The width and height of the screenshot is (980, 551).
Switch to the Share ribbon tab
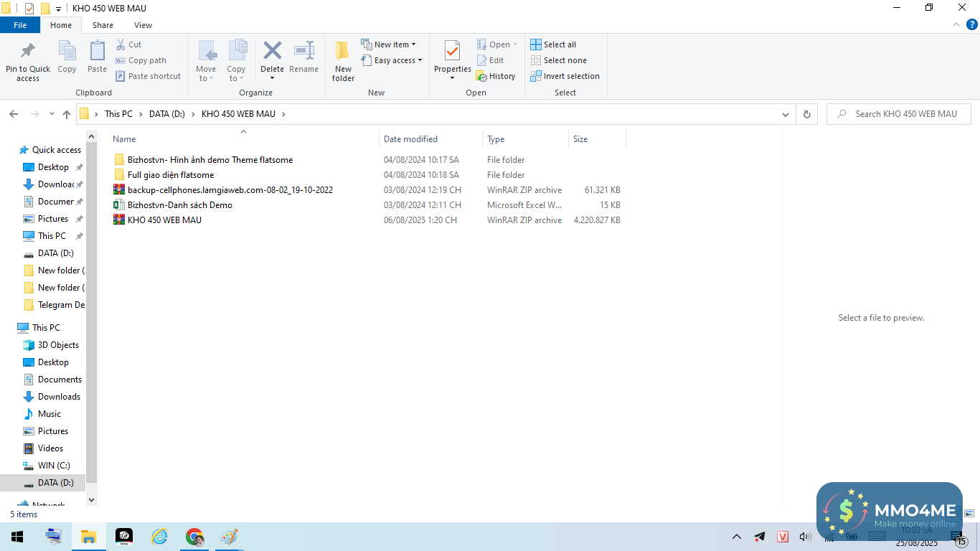pos(103,25)
